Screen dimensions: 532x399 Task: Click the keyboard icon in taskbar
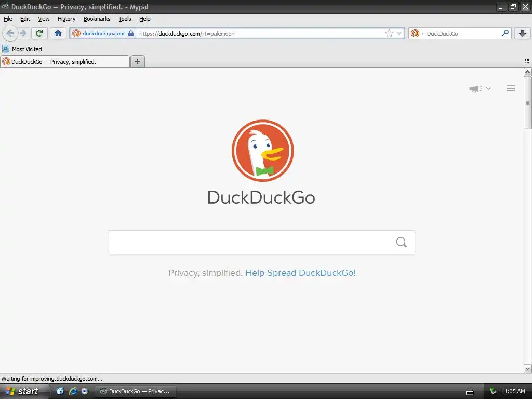pyautogui.click(x=470, y=392)
